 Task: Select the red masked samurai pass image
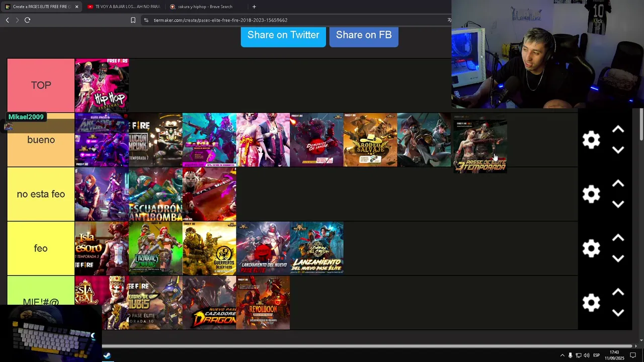[x=209, y=194]
